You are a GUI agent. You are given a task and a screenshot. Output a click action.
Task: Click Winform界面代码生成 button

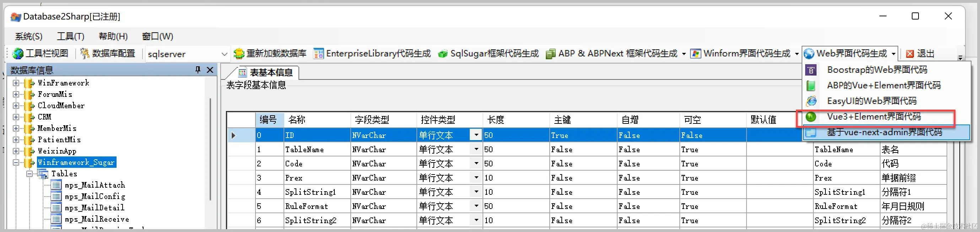point(741,54)
